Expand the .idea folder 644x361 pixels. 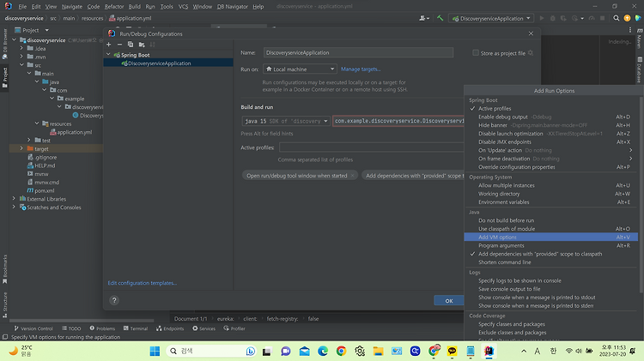[21, 48]
